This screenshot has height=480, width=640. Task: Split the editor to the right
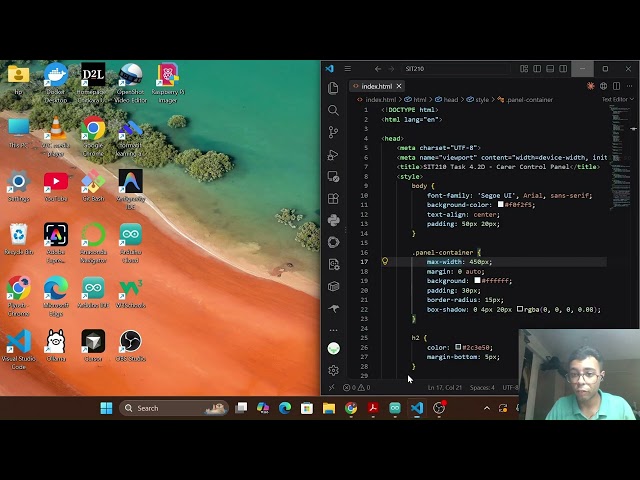point(616,86)
